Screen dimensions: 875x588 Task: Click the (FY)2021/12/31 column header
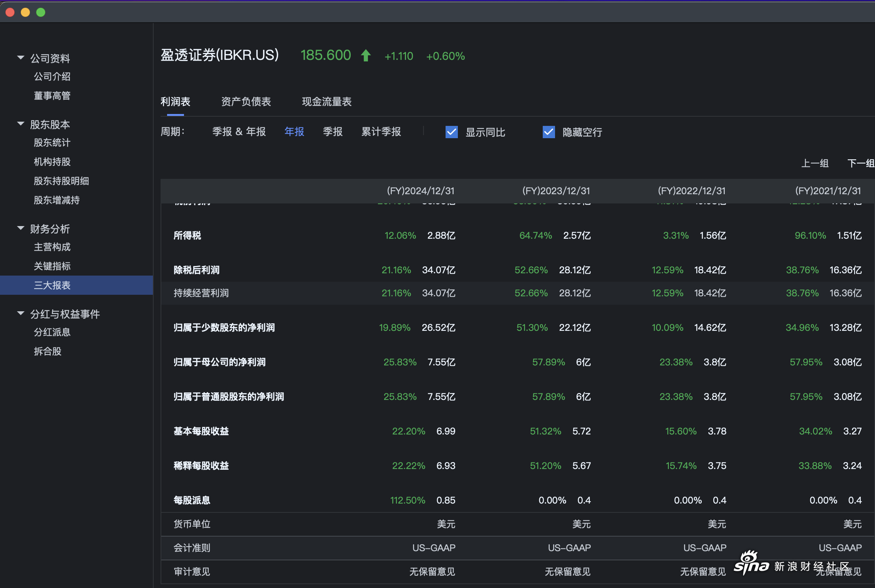click(x=828, y=191)
